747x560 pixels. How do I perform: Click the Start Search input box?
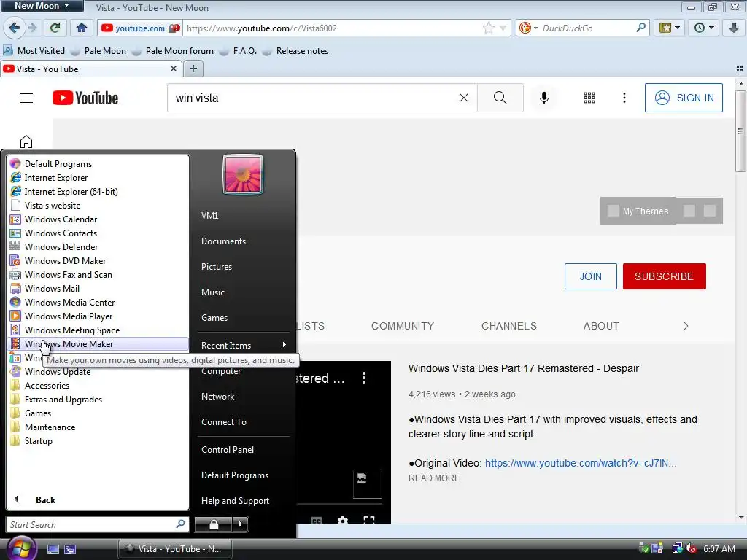(98, 524)
